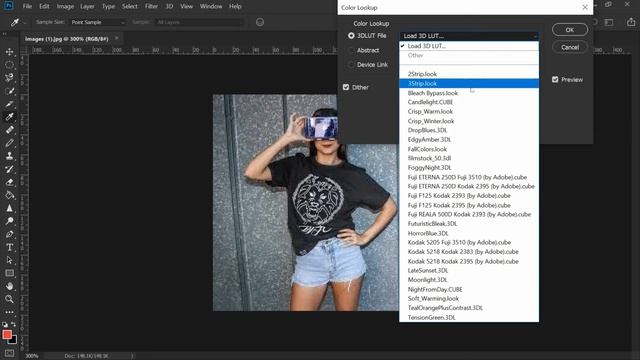Select the Crop tool
This screenshot has width=640, height=360.
[x=9, y=104]
